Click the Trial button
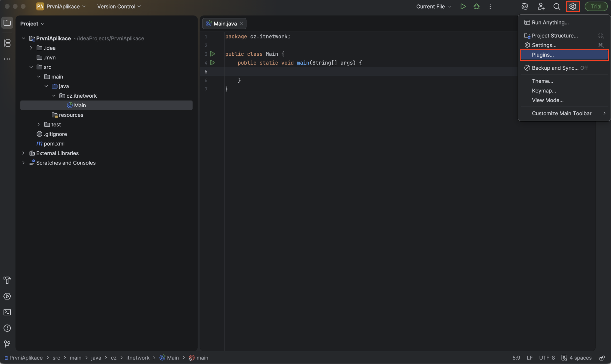 point(596,6)
